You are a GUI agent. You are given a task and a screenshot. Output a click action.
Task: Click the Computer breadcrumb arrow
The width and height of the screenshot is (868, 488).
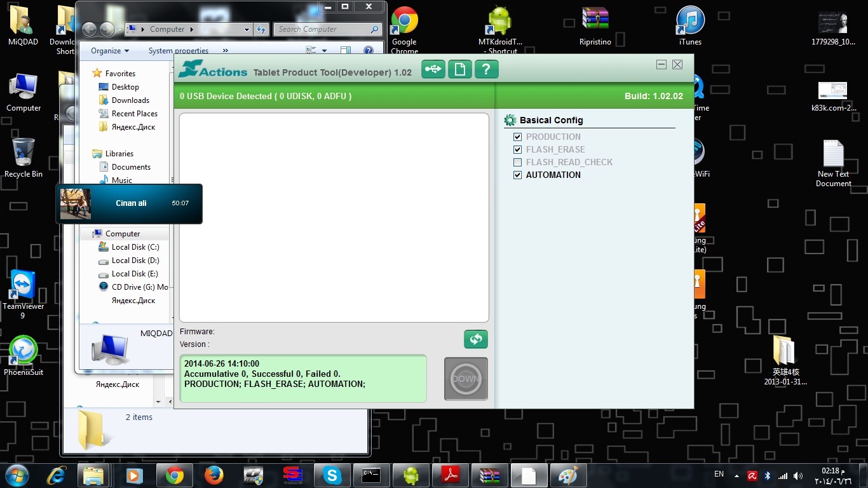[191, 29]
